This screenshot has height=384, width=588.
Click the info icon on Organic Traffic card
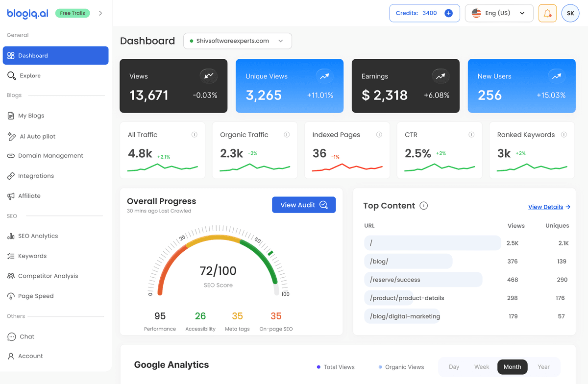[x=287, y=135]
